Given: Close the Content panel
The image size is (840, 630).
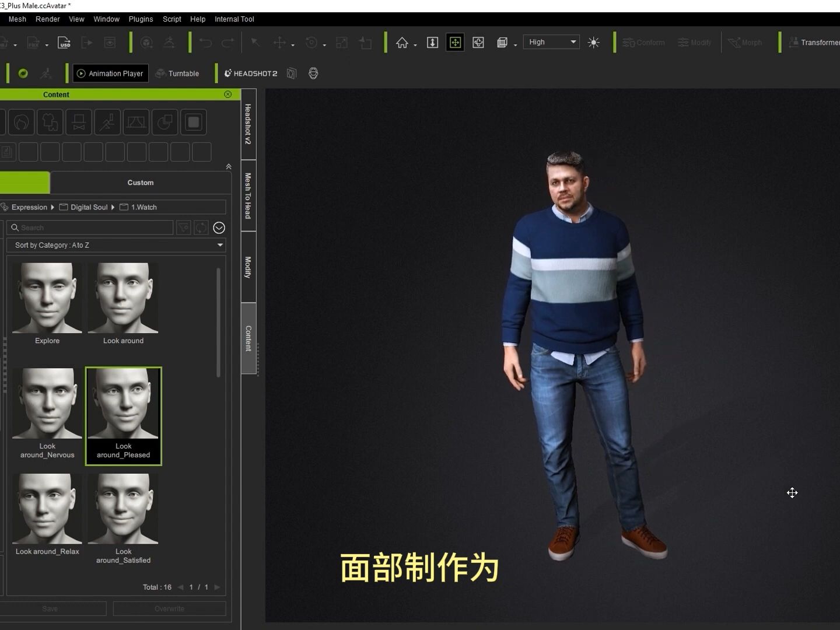Looking at the screenshot, I should coord(228,94).
